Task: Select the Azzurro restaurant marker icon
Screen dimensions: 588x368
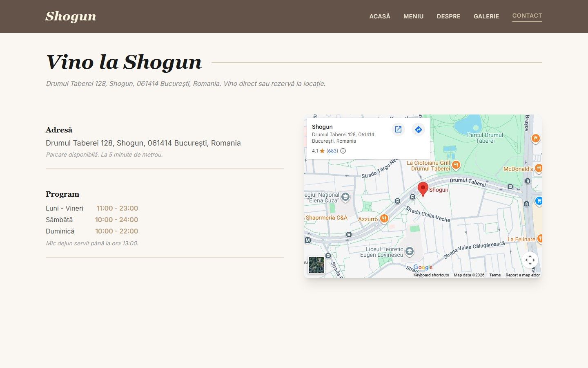Action: [x=384, y=219]
